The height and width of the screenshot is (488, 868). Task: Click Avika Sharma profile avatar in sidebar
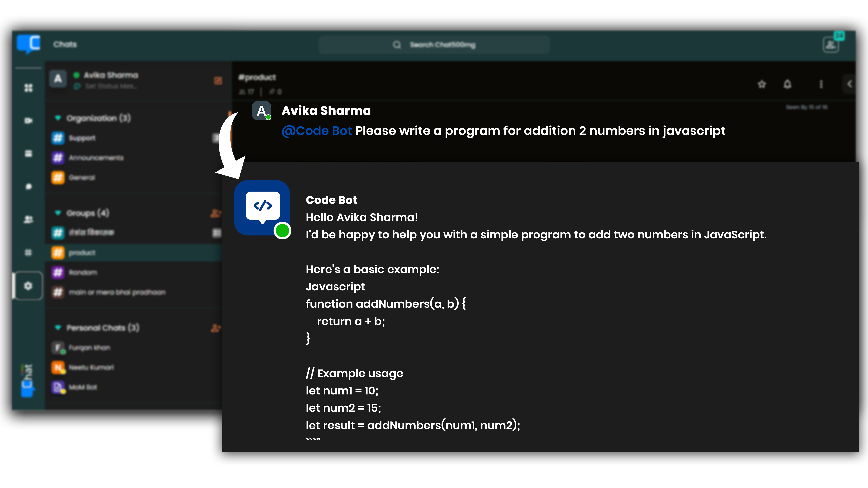[x=58, y=79]
